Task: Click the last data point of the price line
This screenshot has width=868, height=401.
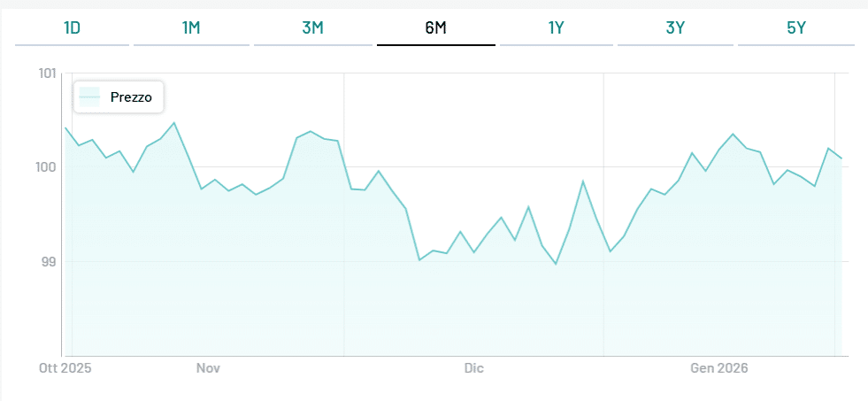Action: point(841,158)
